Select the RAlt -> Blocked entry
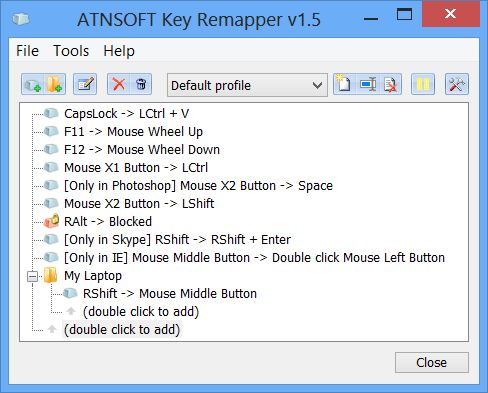488x393 pixels. 108,222
